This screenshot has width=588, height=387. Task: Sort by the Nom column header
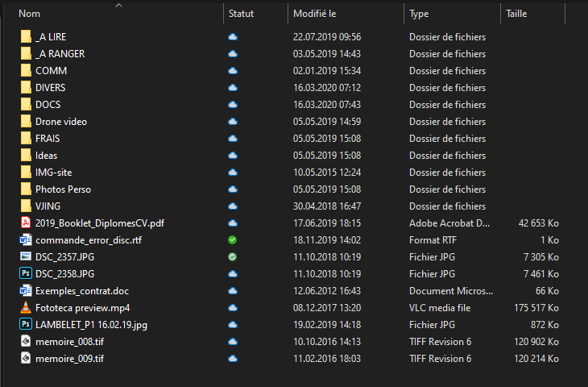pyautogui.click(x=29, y=14)
